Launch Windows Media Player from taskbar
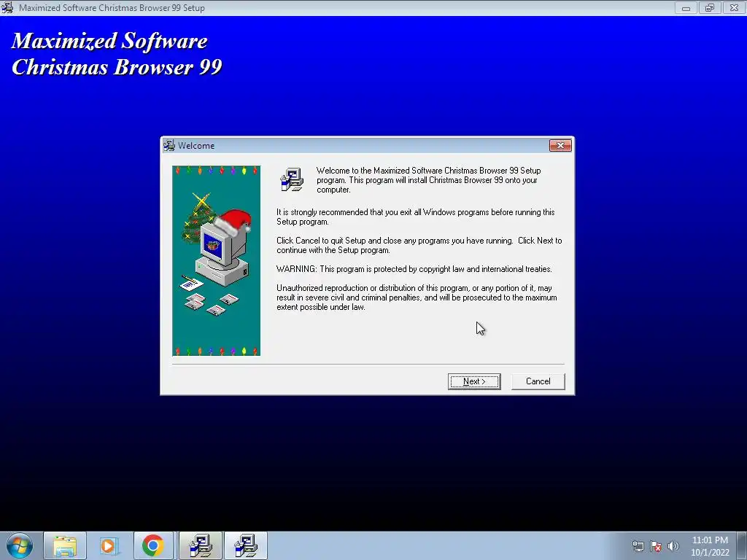747x560 pixels. click(109, 545)
